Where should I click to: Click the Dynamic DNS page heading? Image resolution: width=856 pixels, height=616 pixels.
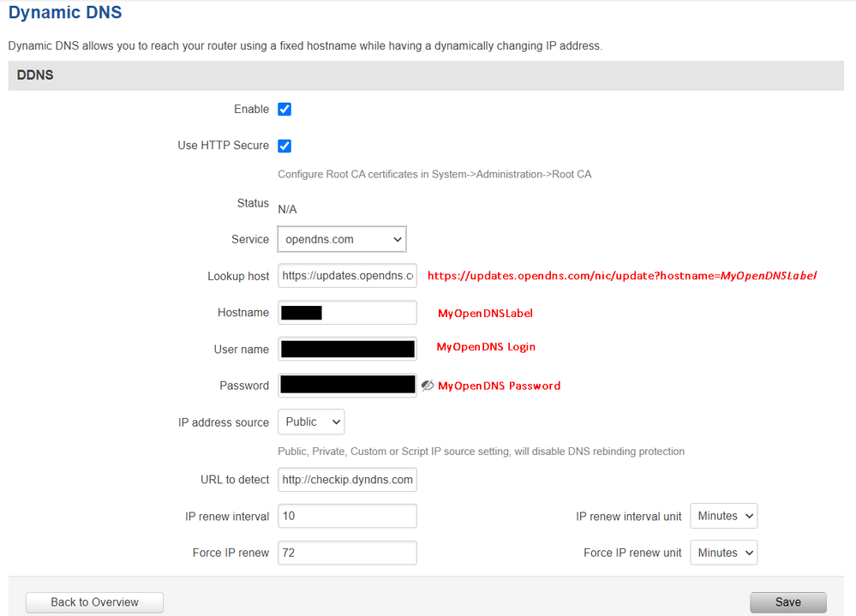pos(65,12)
